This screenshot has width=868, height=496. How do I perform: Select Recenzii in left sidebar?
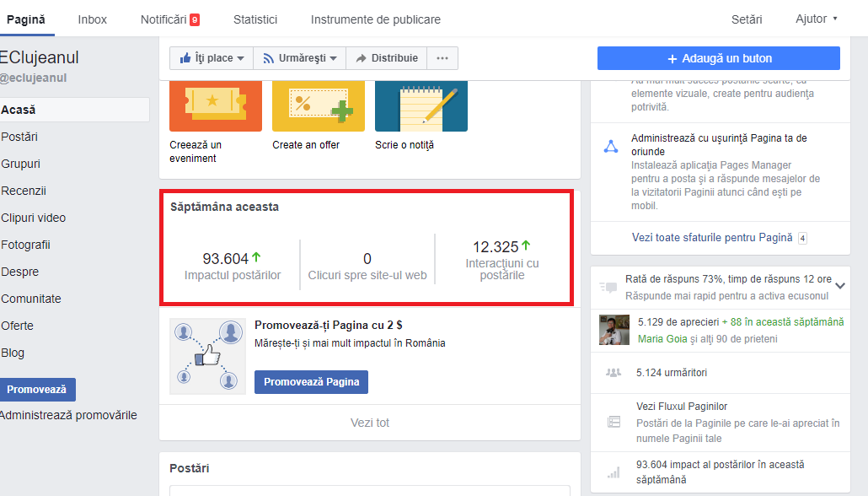click(24, 191)
